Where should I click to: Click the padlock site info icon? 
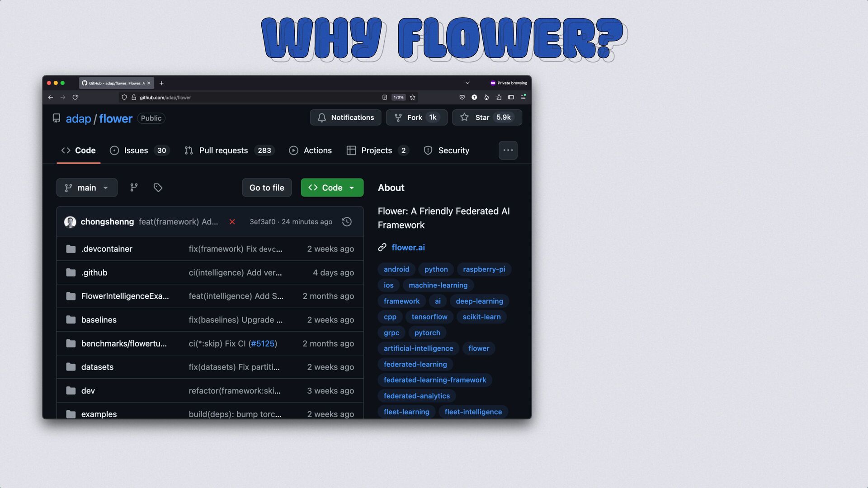pos(134,97)
